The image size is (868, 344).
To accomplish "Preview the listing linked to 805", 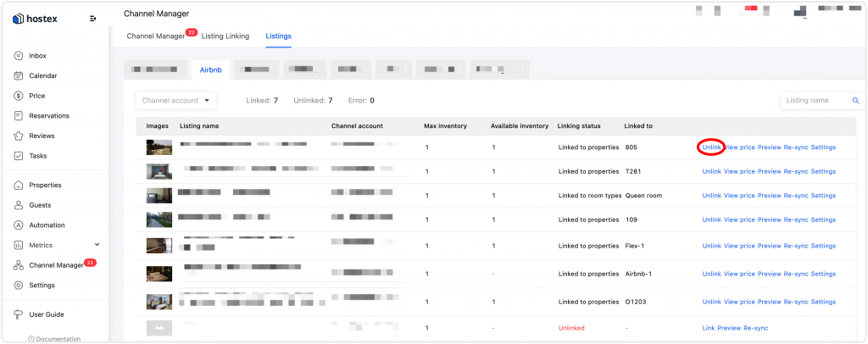I will (769, 147).
